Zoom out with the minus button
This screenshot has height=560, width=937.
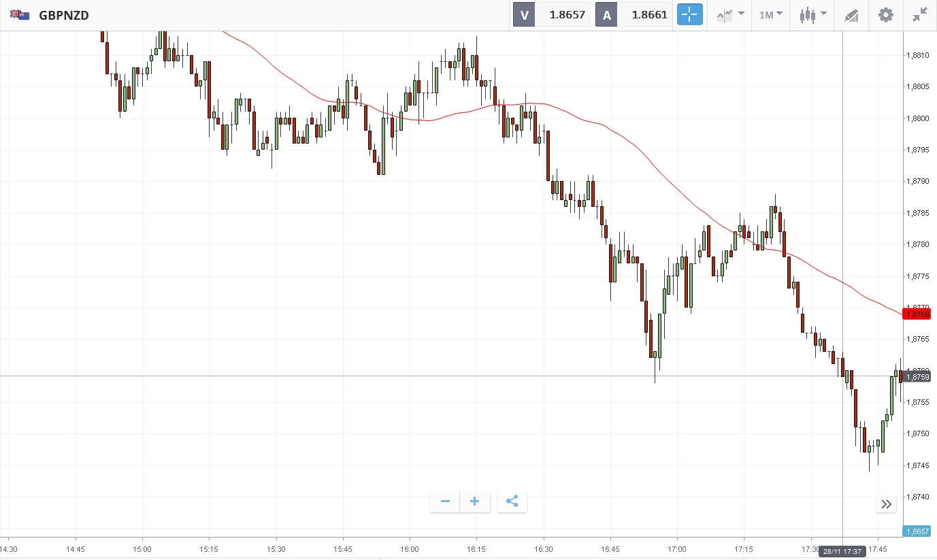[445, 502]
